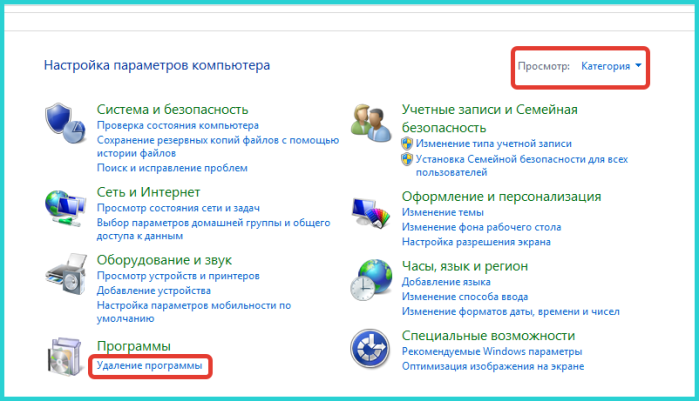Open Система и безопасность category
The width and height of the screenshot is (699, 401).
[173, 109]
